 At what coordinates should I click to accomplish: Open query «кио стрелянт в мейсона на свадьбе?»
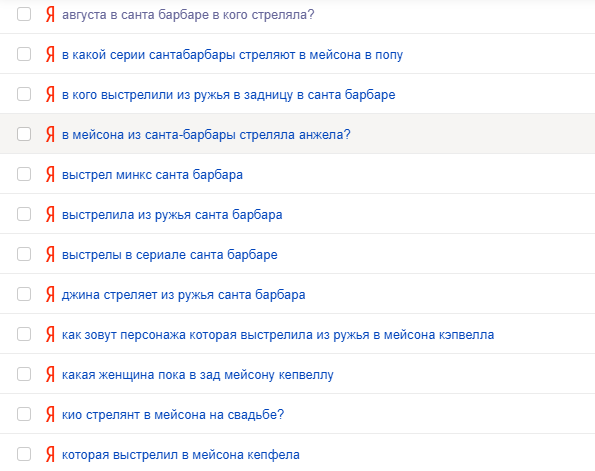(173, 414)
